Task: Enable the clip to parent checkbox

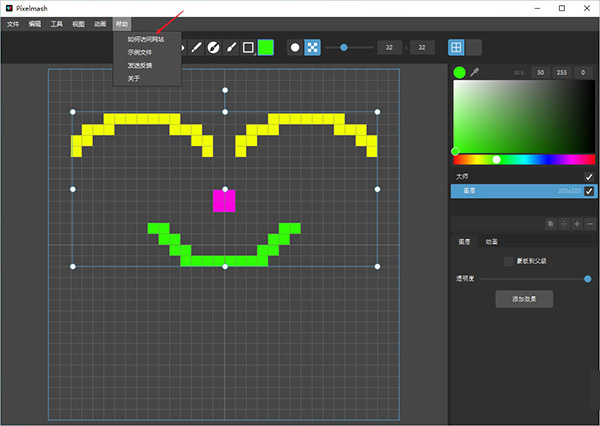Action: [508, 261]
